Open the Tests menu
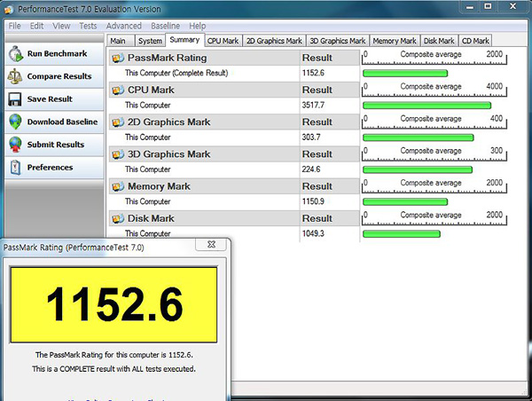The image size is (532, 401). (88, 26)
